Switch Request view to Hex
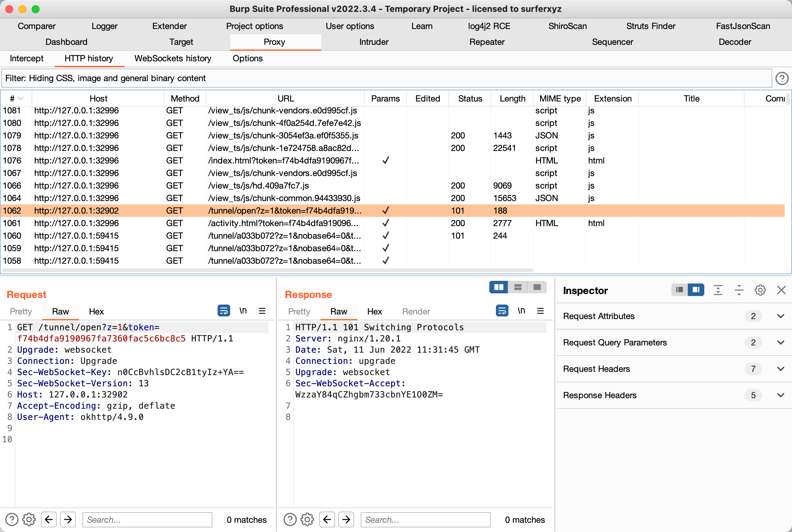 [x=96, y=311]
